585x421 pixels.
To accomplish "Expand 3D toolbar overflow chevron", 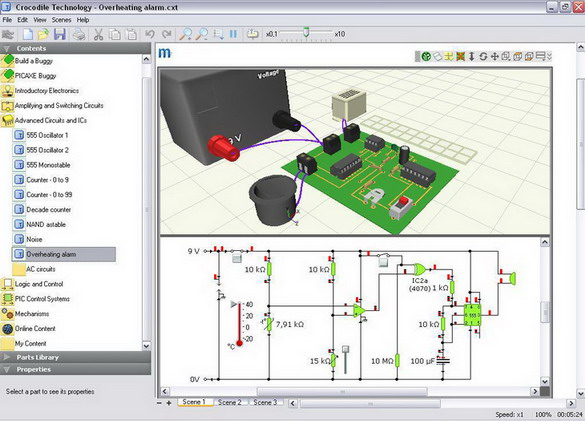I will click(x=549, y=56).
